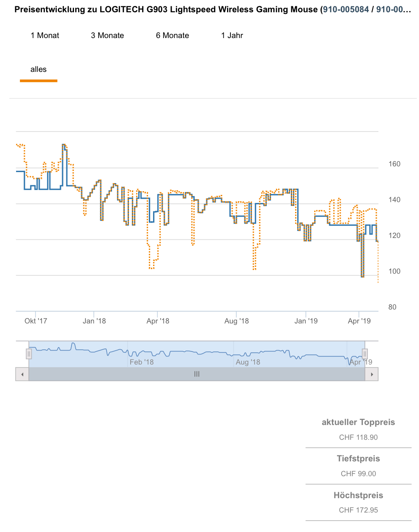Click the "Jan '19" x-axis label
The image size is (419, 532).
coord(306,321)
